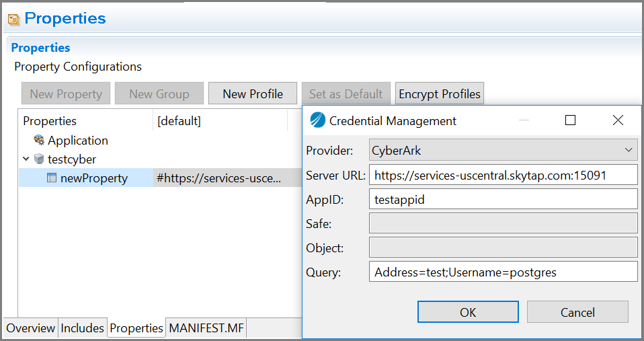Click the newProperty table icon
644x341 pixels.
click(x=52, y=178)
